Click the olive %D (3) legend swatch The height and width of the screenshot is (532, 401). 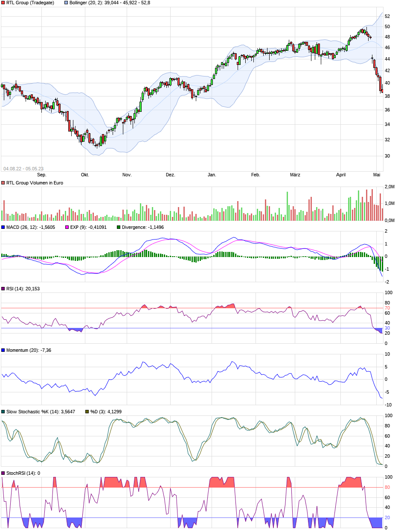click(87, 412)
